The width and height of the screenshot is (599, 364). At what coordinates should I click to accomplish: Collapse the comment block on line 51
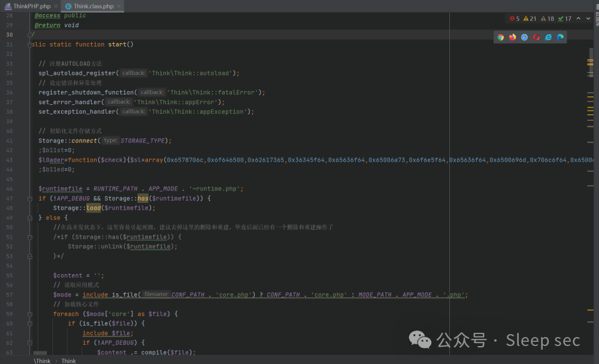(30, 237)
